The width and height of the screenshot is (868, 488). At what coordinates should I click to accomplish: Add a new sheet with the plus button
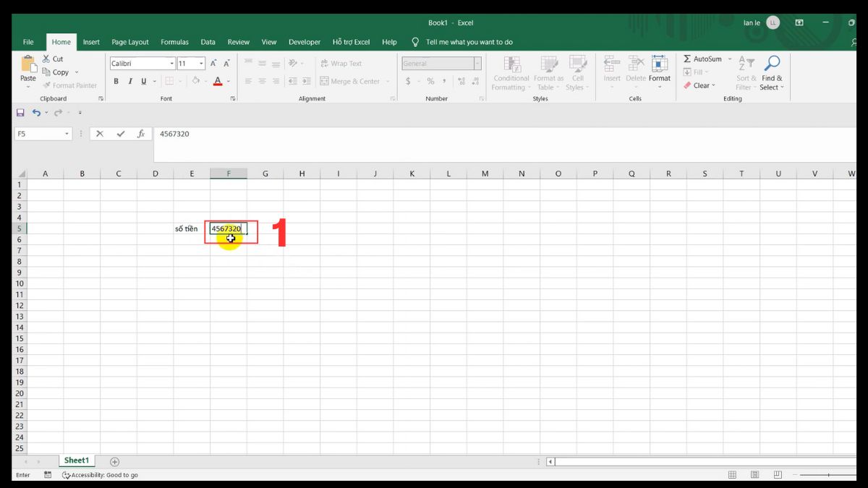(x=114, y=461)
